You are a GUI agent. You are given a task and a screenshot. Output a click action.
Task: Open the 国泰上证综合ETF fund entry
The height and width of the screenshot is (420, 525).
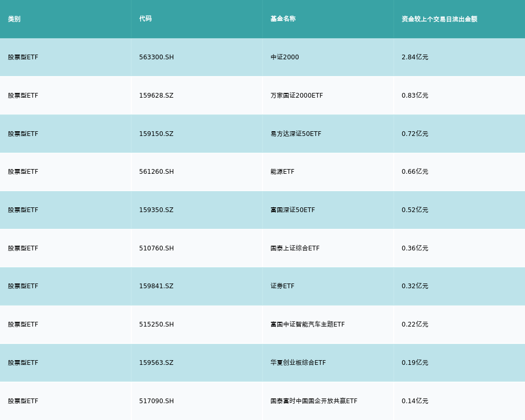point(295,248)
